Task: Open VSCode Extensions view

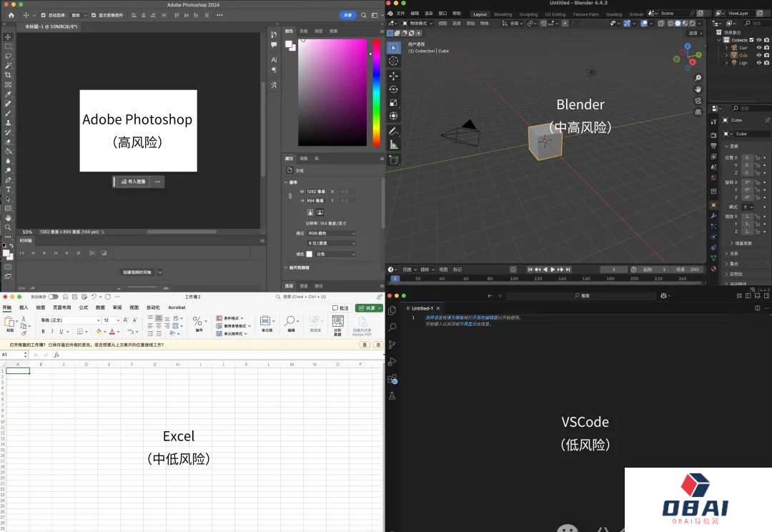Action: [392, 379]
